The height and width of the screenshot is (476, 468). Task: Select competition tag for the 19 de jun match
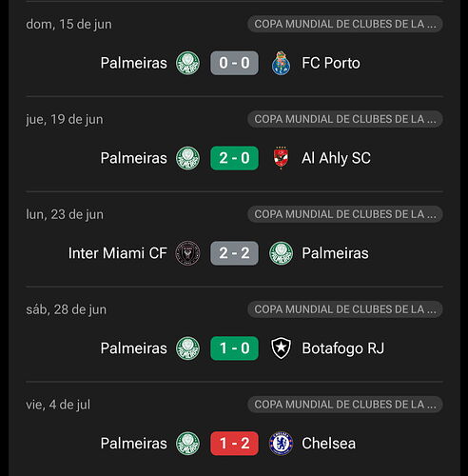pyautogui.click(x=345, y=119)
